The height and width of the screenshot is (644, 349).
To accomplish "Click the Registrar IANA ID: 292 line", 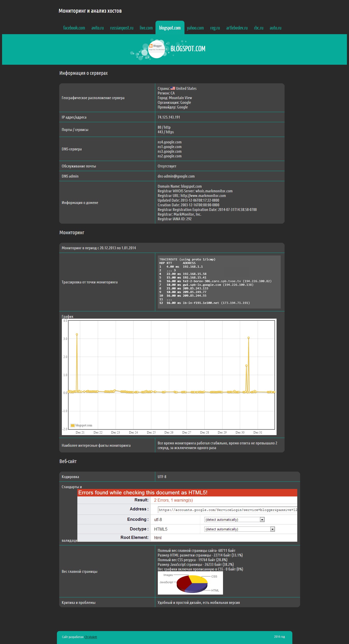I will click(x=175, y=219).
